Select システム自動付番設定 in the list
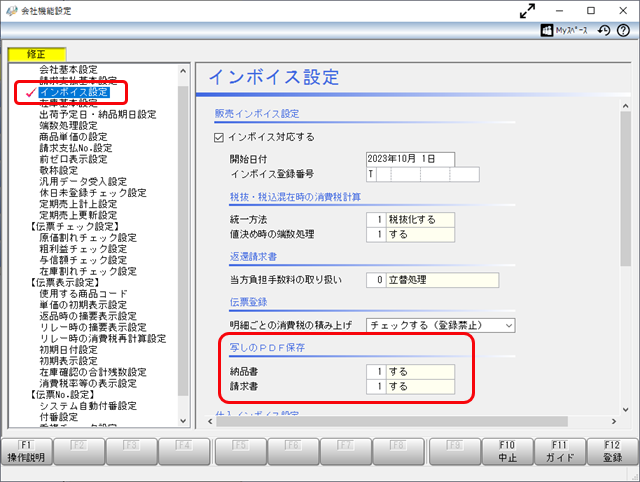The image size is (640, 482). (88, 406)
